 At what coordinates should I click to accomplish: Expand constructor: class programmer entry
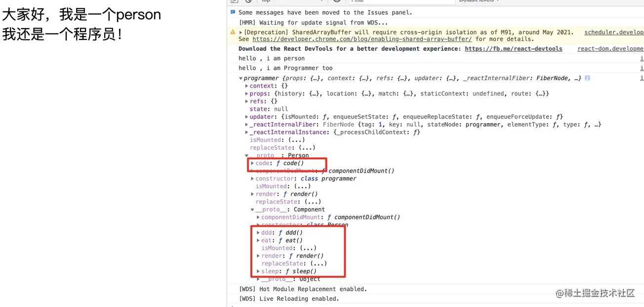(x=252, y=178)
